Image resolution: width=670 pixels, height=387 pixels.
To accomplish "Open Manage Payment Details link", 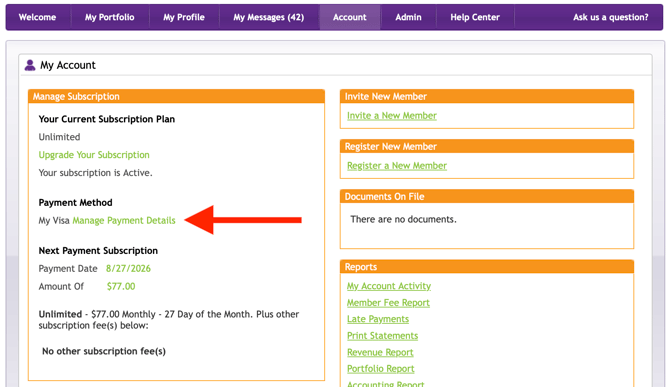I will [124, 220].
